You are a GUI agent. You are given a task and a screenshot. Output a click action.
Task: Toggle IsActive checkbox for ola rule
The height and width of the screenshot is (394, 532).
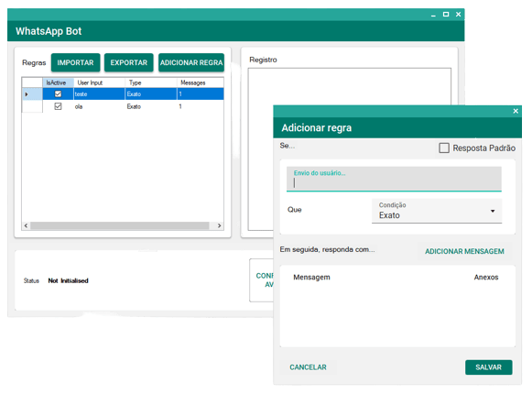tap(58, 106)
